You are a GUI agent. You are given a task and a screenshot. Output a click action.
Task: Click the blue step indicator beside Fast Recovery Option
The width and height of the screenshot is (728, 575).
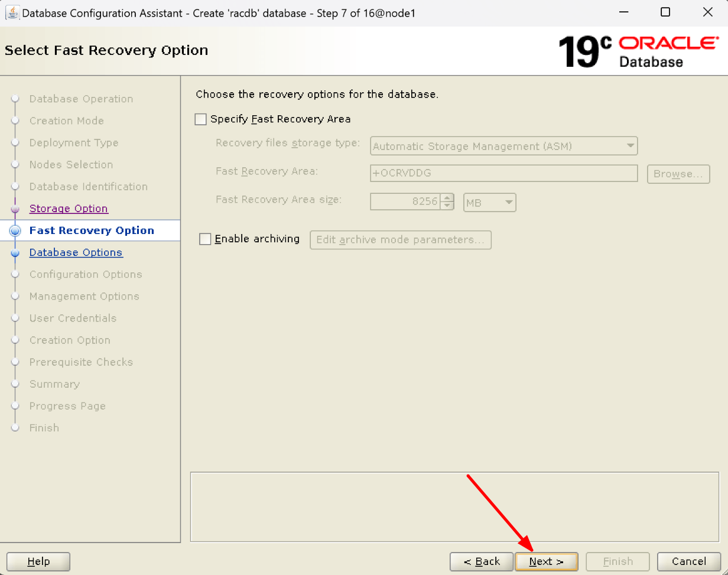click(x=14, y=230)
